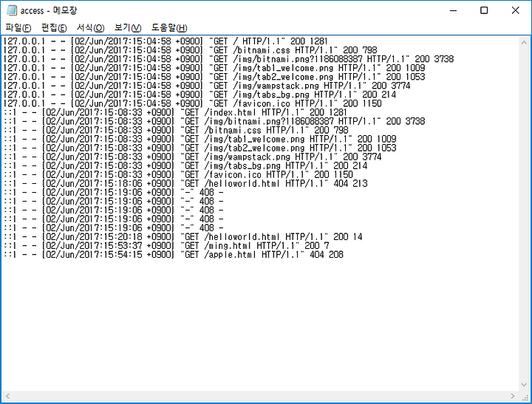Open the 파일(F) menu
Screen dimensions: 532x404
tap(18, 28)
